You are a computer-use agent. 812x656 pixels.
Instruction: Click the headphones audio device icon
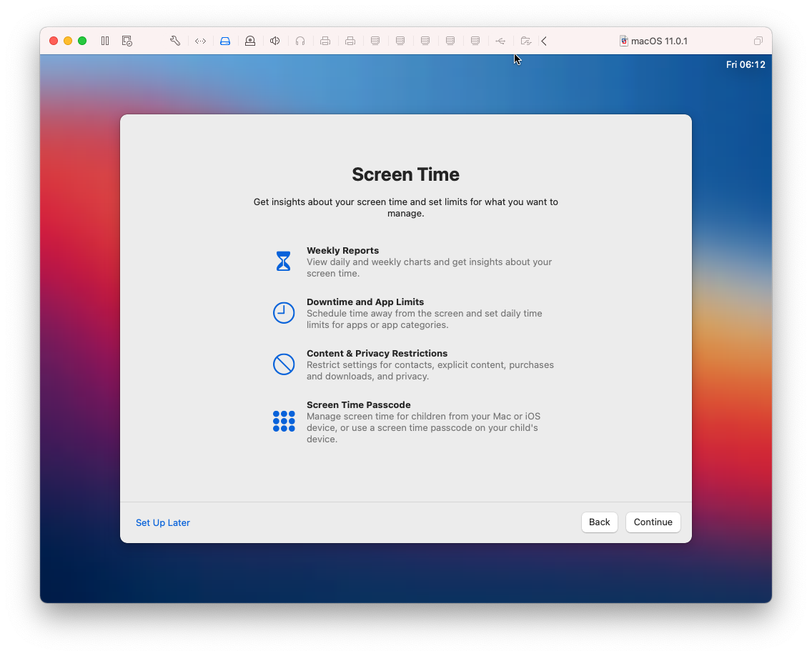pyautogui.click(x=300, y=41)
